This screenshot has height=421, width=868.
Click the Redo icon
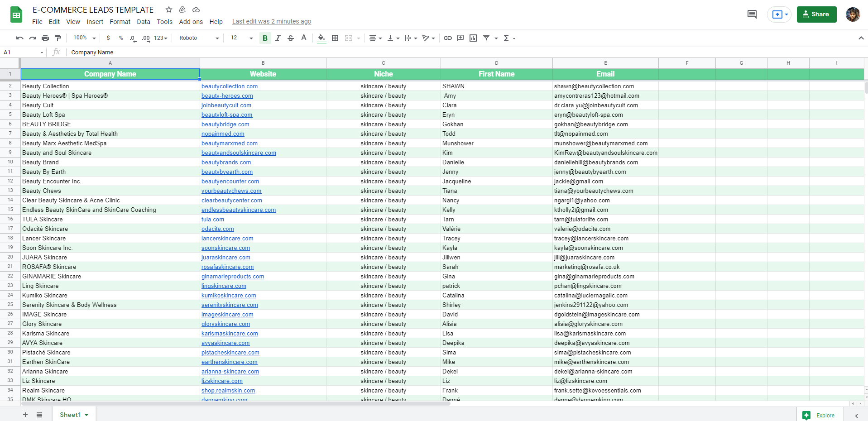[x=32, y=38]
